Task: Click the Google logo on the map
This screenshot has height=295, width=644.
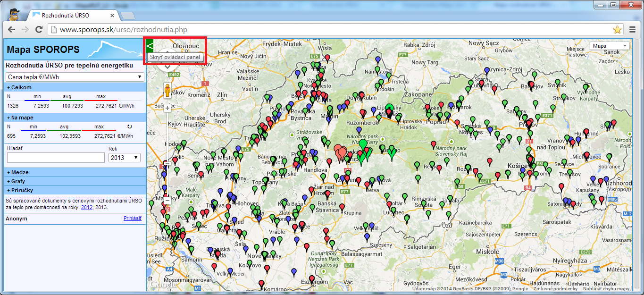Action: click(x=163, y=285)
